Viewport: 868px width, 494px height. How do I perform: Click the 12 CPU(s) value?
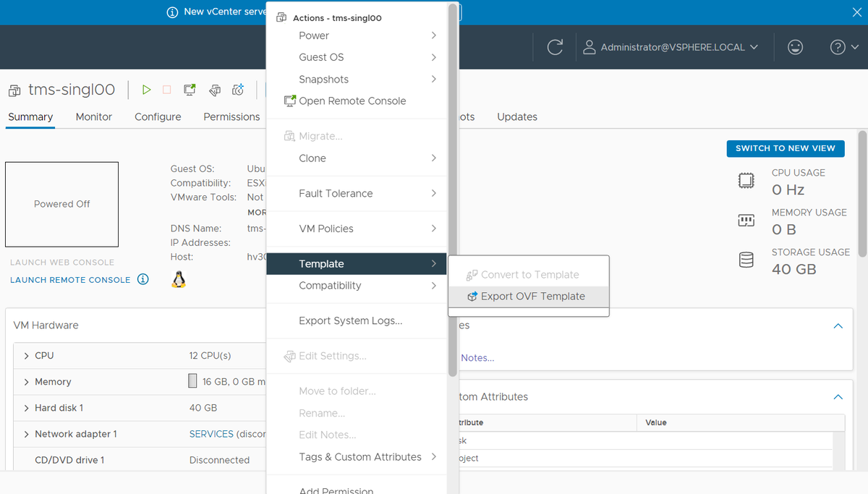point(210,356)
